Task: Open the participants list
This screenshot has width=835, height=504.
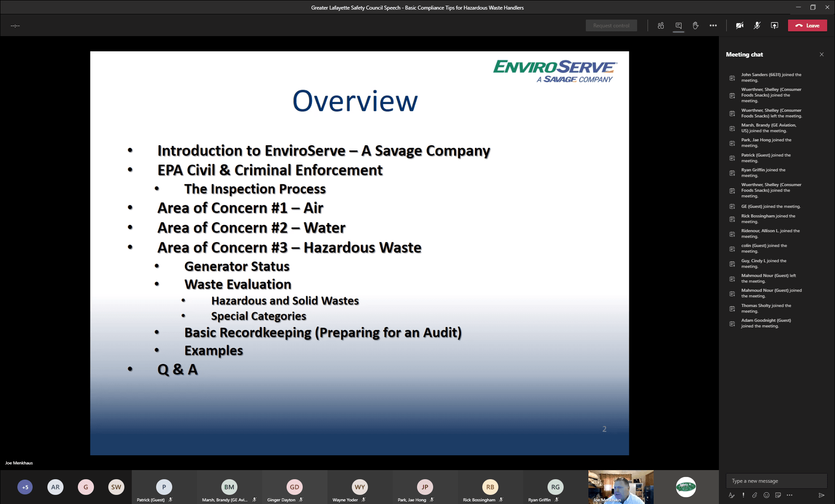Action: pyautogui.click(x=661, y=25)
